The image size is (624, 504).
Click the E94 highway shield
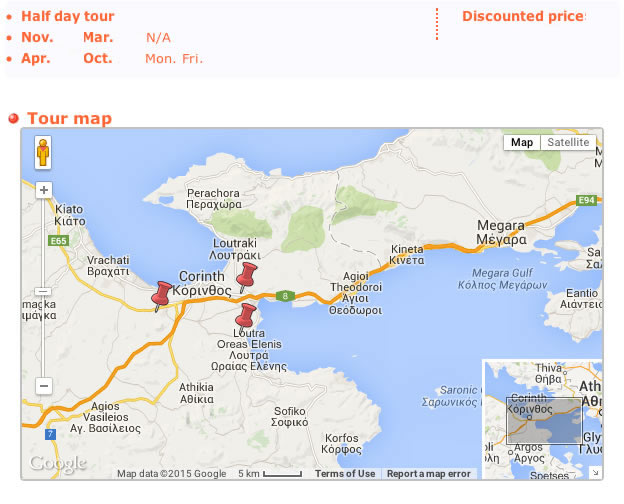click(x=587, y=200)
